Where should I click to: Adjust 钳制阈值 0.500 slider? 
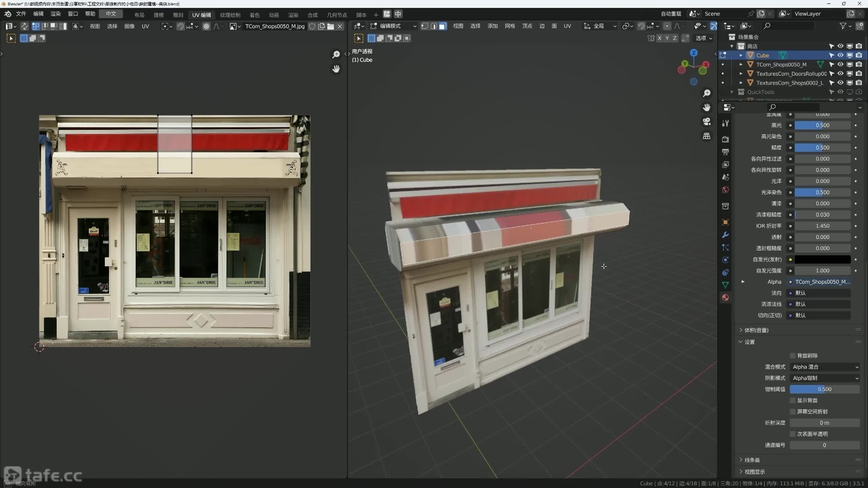825,389
